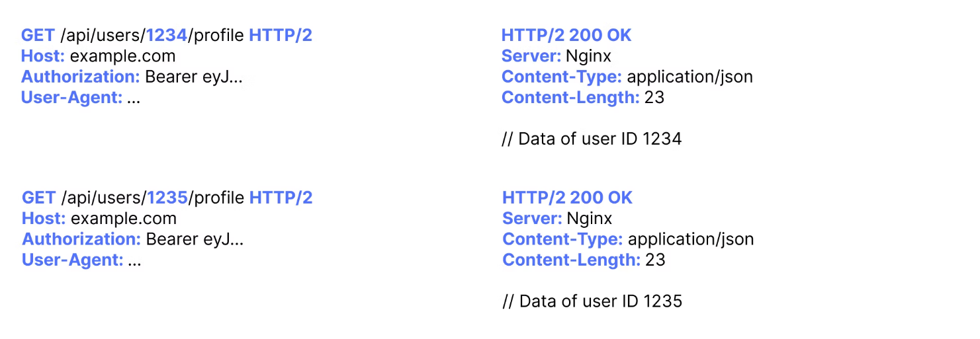The height and width of the screenshot is (339, 980).
Task: Click the HTTP/2 200 OK status above the user 1234 data
Action: pos(566,35)
